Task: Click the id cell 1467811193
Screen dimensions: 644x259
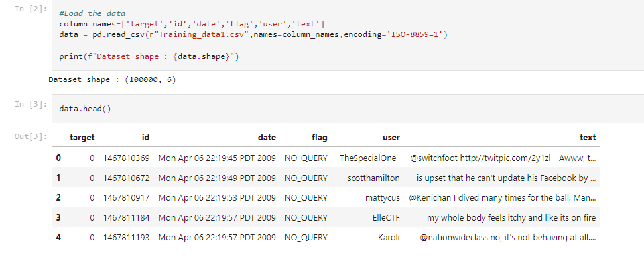Action: click(x=127, y=237)
